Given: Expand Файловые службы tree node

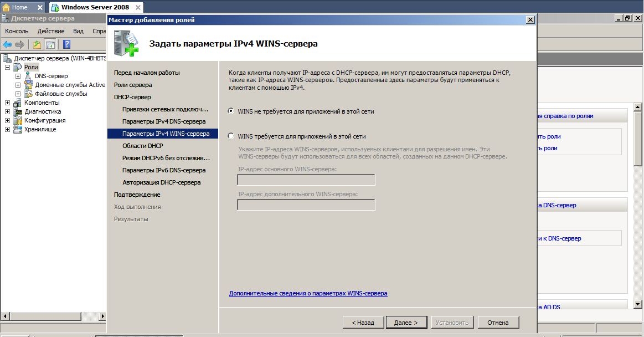Looking at the screenshot, I should [x=18, y=94].
